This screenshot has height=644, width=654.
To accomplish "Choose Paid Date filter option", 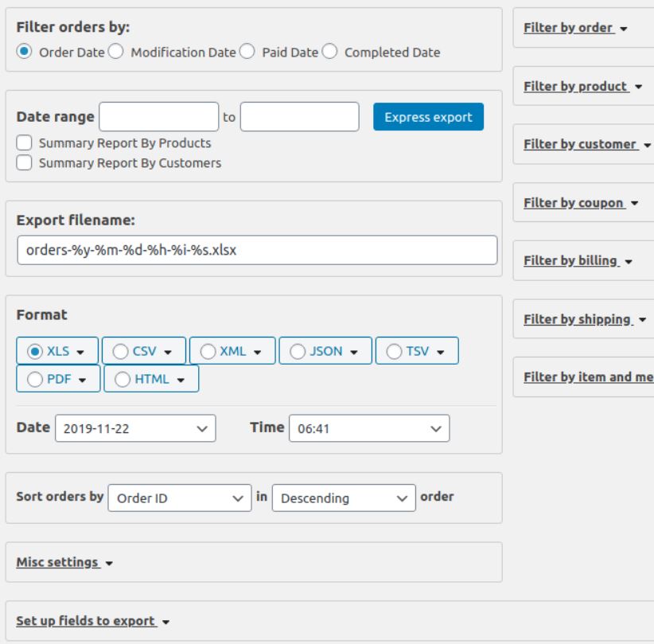I will 247,53.
